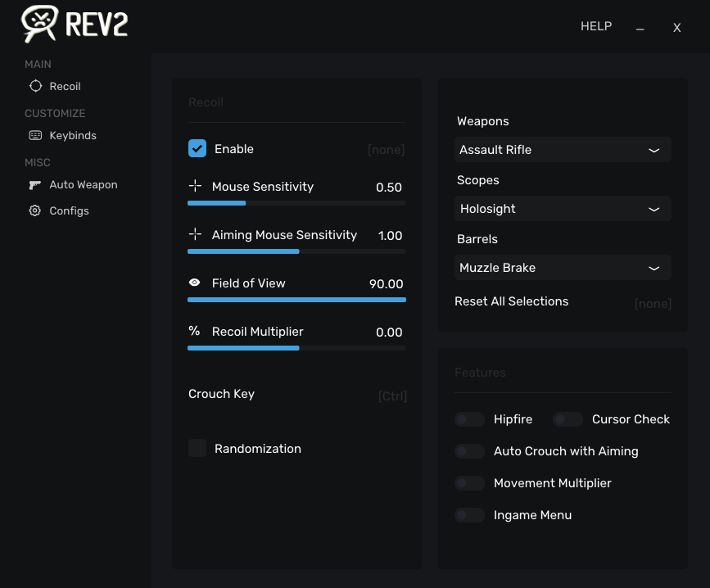Enable Auto Crouch with Aiming
This screenshot has height=588, width=710.
(469, 451)
